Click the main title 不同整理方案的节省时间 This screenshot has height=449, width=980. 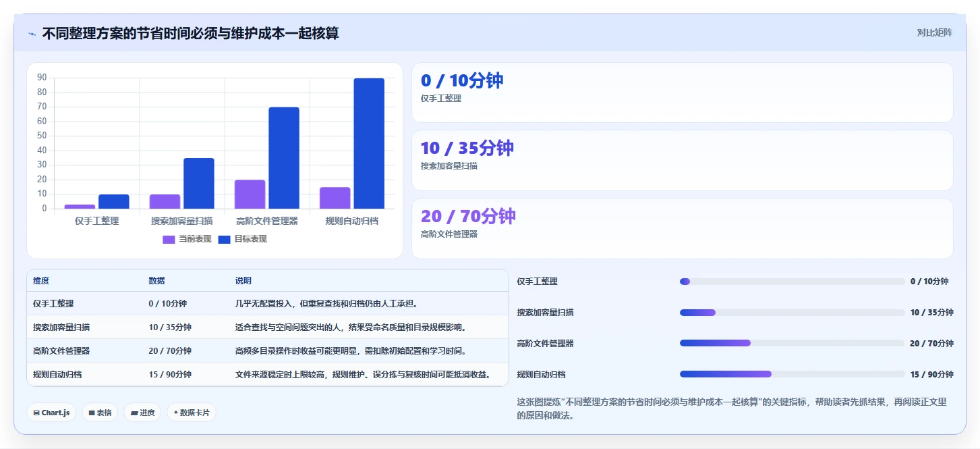[190, 33]
